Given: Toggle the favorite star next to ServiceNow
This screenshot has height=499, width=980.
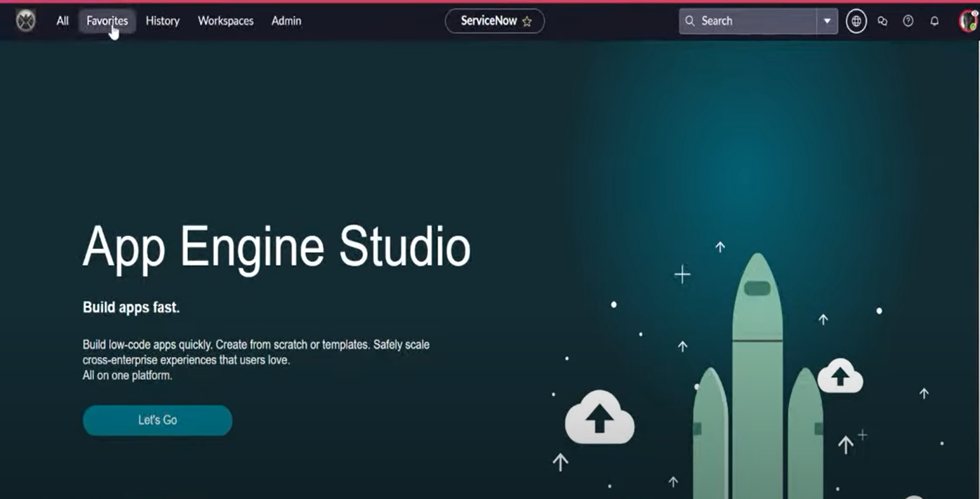Looking at the screenshot, I should 527,21.
